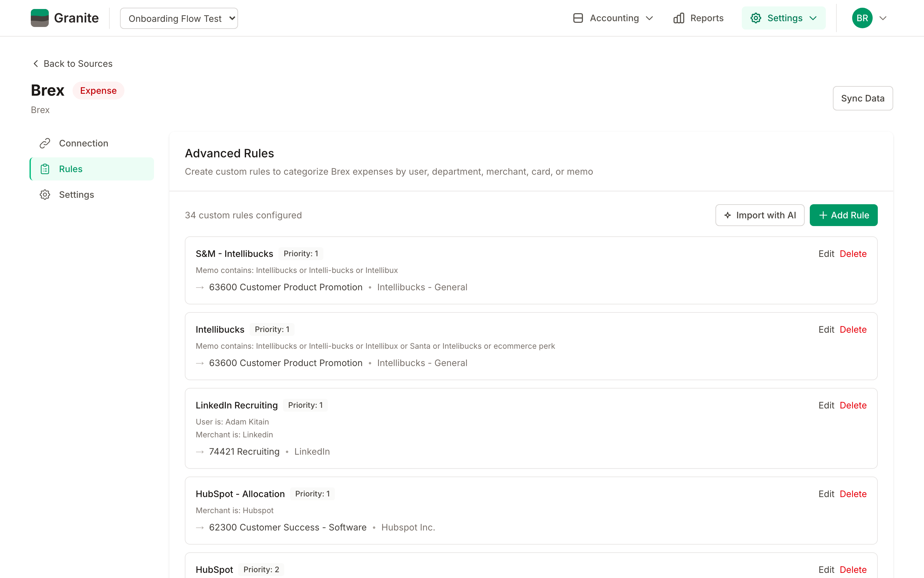This screenshot has width=924, height=578.
Task: Click the LinkedIn Recruiting rule title
Action: click(x=237, y=405)
